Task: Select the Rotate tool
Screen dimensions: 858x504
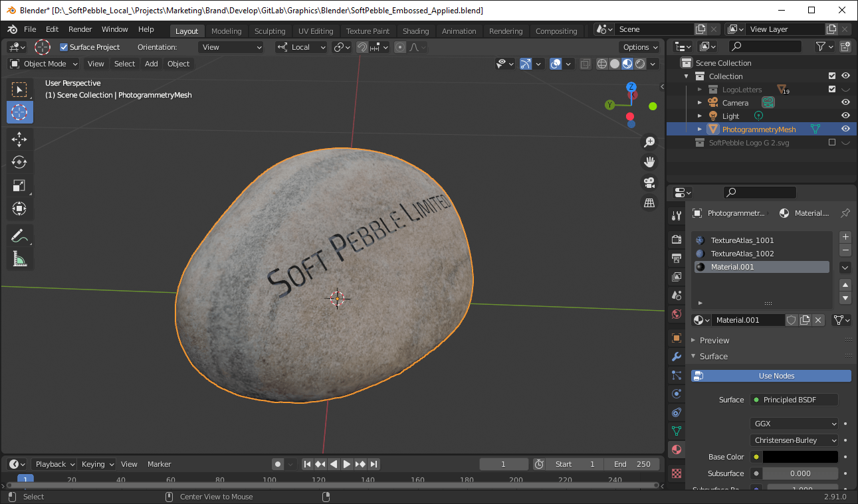Action: coord(19,162)
